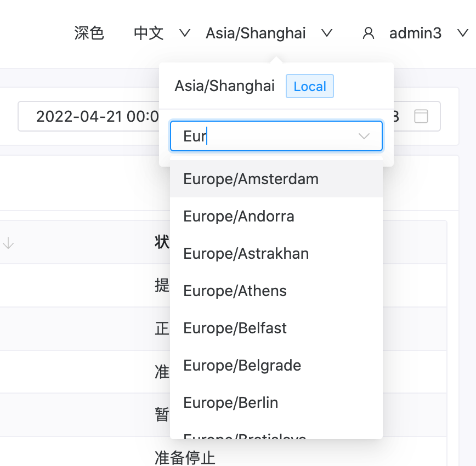
Task: Toggle the 深色 dark theme switch
Action: (x=89, y=33)
